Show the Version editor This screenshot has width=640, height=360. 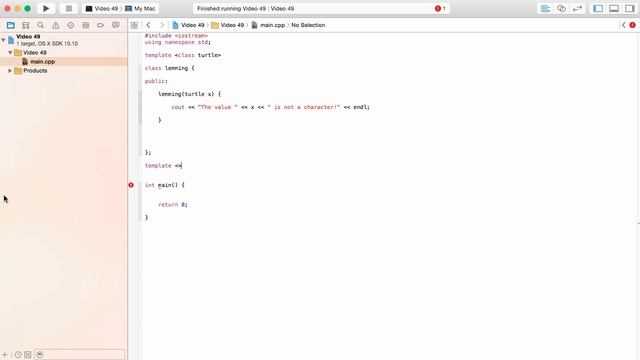577,9
